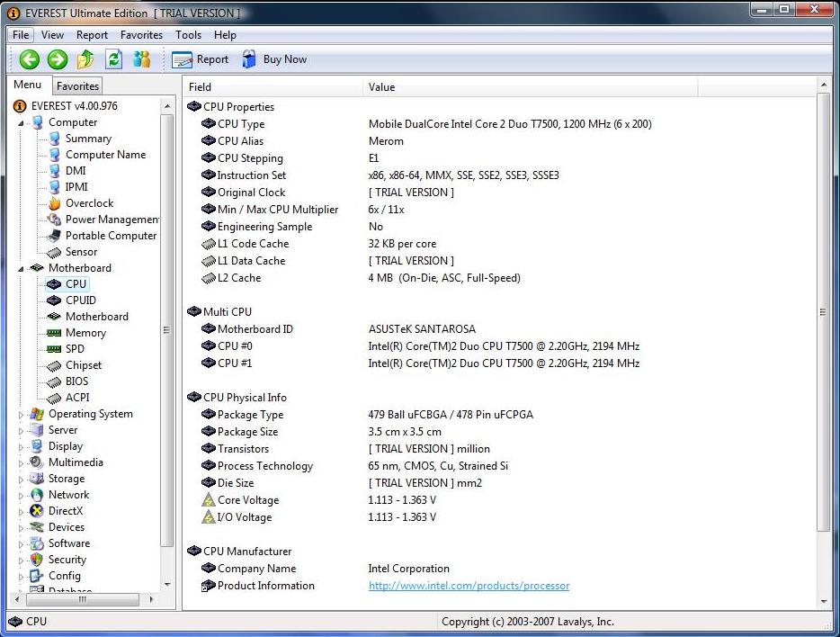
Task: Select the Instruction Set row
Action: (x=380, y=175)
